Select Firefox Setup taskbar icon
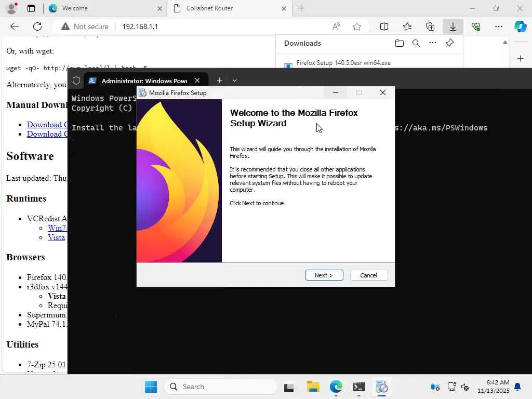 pyautogui.click(x=382, y=387)
